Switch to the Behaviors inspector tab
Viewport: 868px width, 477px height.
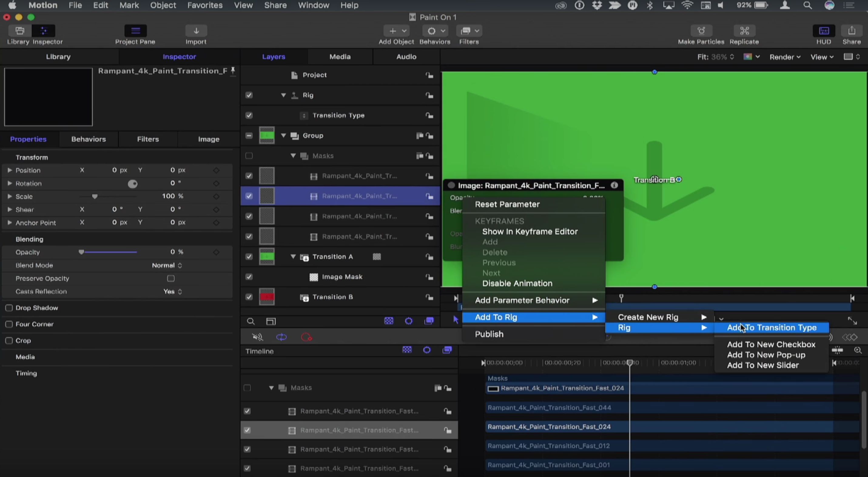(x=89, y=139)
